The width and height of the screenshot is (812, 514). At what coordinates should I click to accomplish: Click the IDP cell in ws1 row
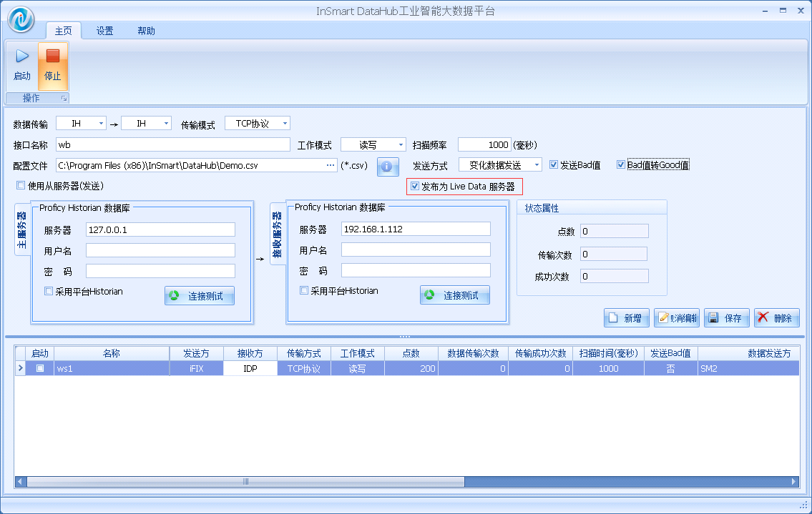pos(250,369)
